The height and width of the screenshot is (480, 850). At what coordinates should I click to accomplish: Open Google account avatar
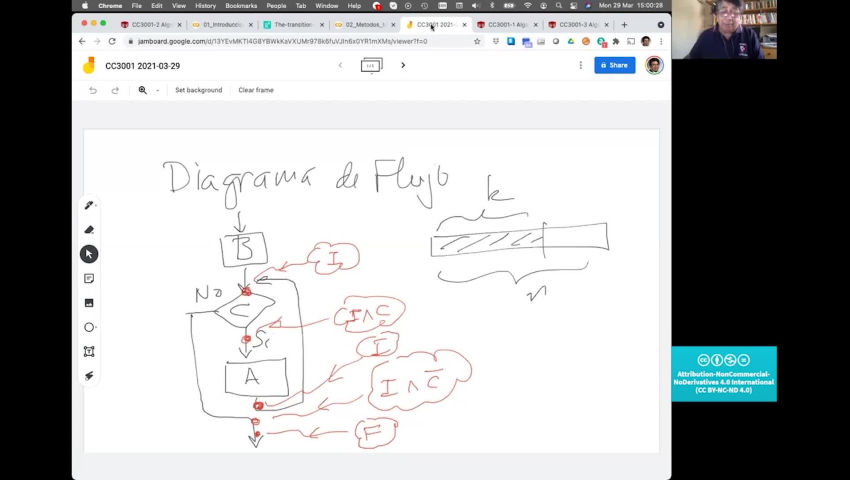tap(654, 65)
